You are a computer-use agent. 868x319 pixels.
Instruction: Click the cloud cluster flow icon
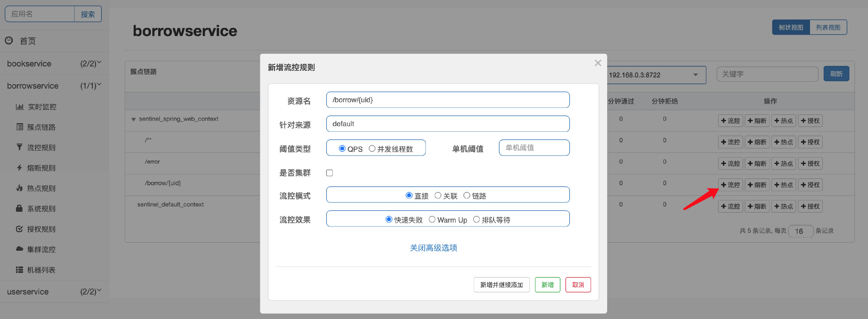click(x=20, y=249)
